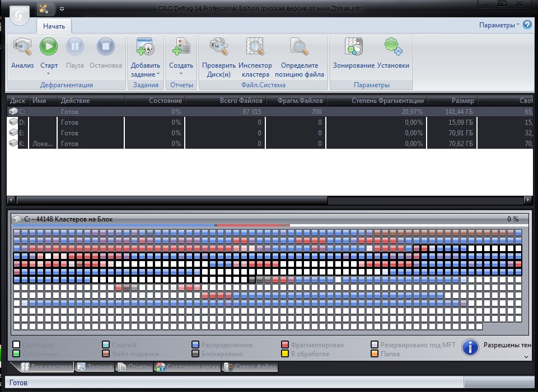Run disk analysis with the Анализ icon

point(22,46)
